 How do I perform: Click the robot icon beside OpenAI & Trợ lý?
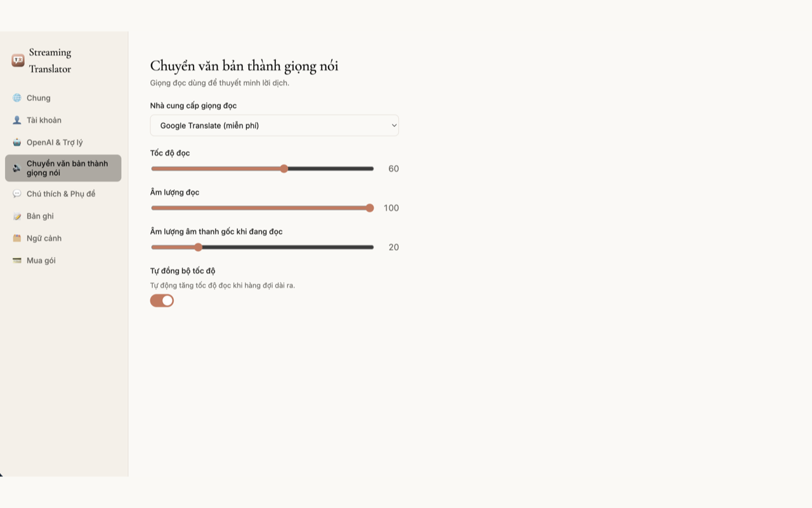(17, 142)
